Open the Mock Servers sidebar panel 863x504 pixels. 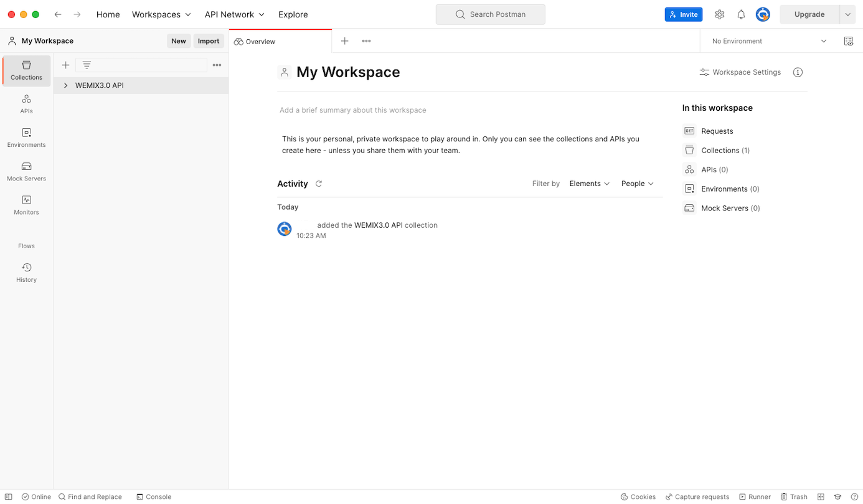coord(26,171)
